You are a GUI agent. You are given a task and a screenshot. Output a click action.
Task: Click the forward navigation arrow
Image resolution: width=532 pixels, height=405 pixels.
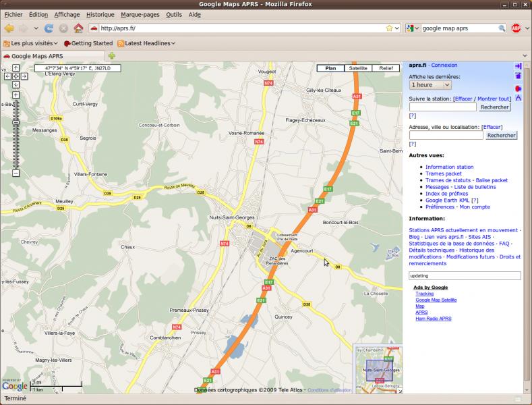[x=24, y=28]
